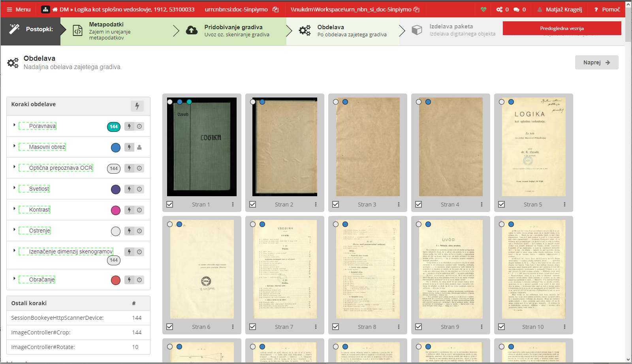632x364 pixels.
Task: Expand the Optična prepoznava OCR step
Action: coord(14,167)
